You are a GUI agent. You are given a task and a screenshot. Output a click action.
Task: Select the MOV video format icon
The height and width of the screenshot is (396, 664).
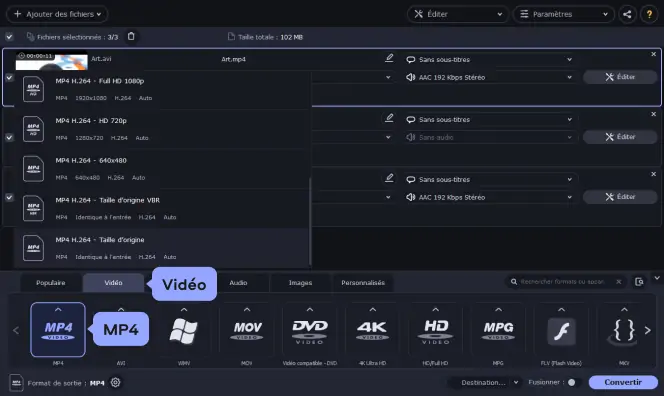(x=247, y=331)
